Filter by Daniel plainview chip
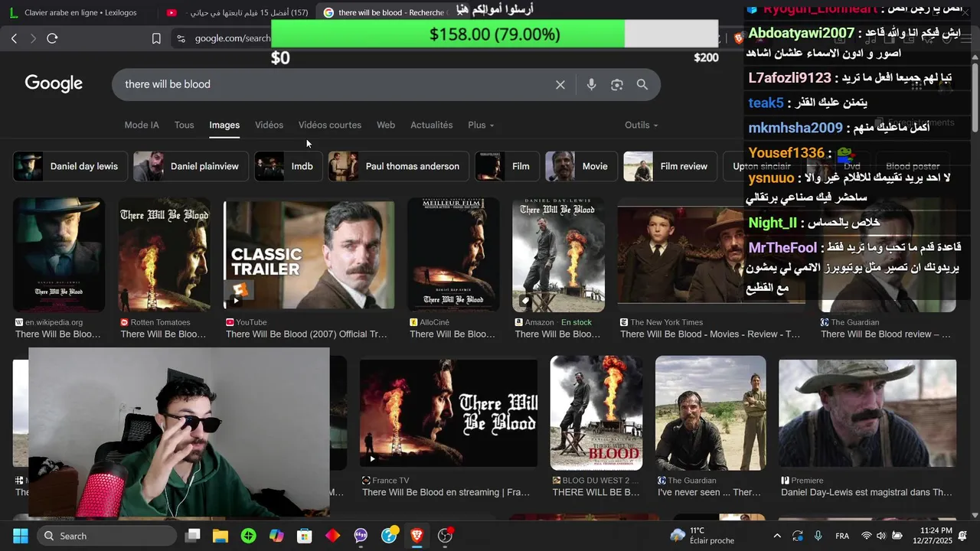Viewport: 980px width, 551px height. (x=191, y=166)
